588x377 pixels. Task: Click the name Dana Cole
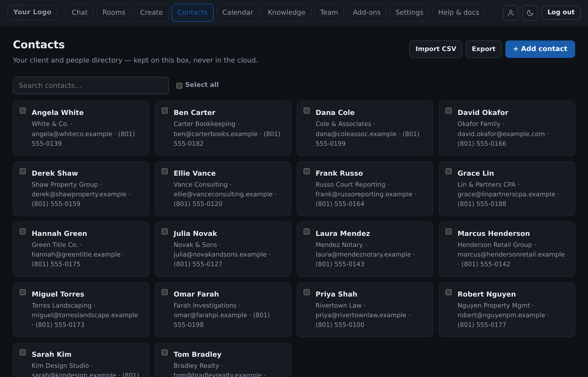tap(335, 113)
